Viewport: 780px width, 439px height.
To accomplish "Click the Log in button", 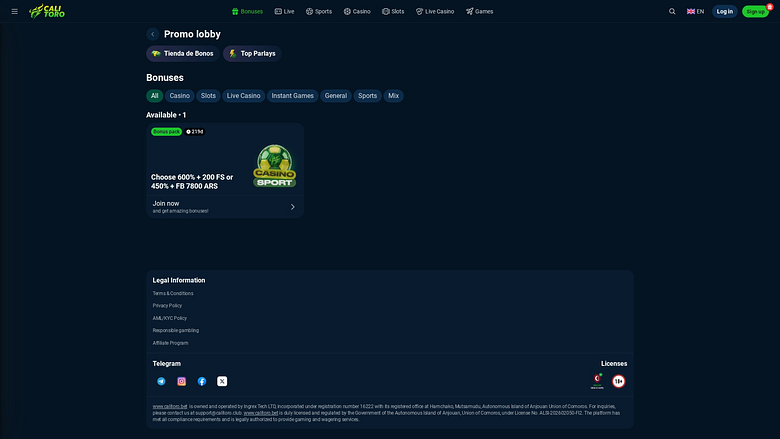I will [x=725, y=11].
